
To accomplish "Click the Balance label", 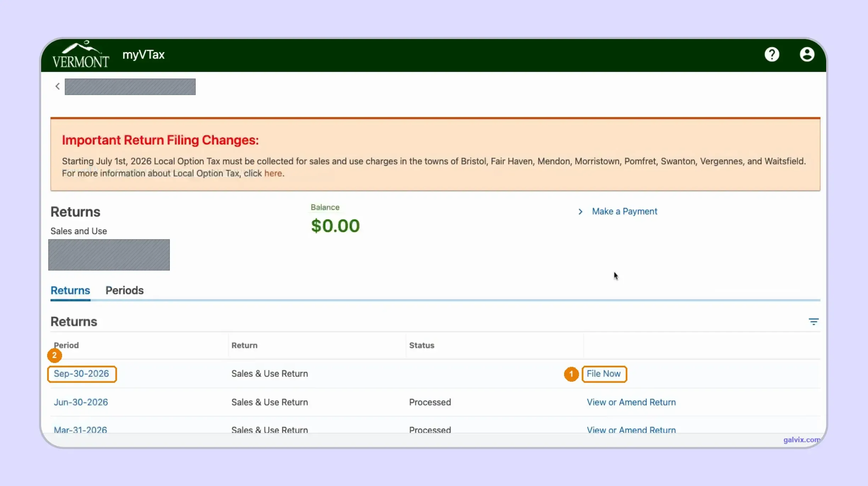I will coord(325,207).
